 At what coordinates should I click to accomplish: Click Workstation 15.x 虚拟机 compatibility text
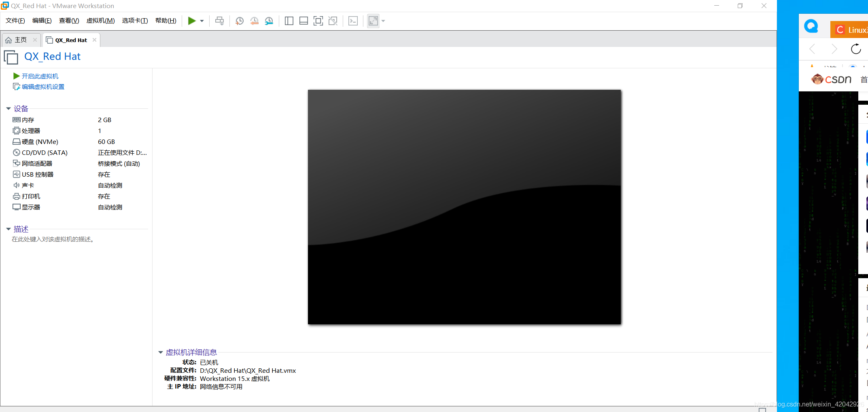(x=235, y=378)
